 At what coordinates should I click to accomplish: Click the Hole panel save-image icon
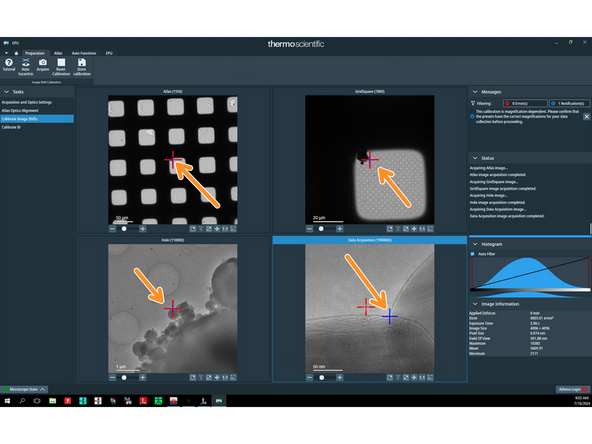click(x=193, y=378)
